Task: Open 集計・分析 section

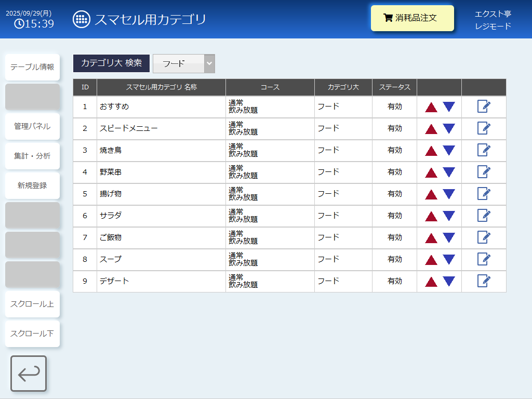Action: click(x=32, y=156)
